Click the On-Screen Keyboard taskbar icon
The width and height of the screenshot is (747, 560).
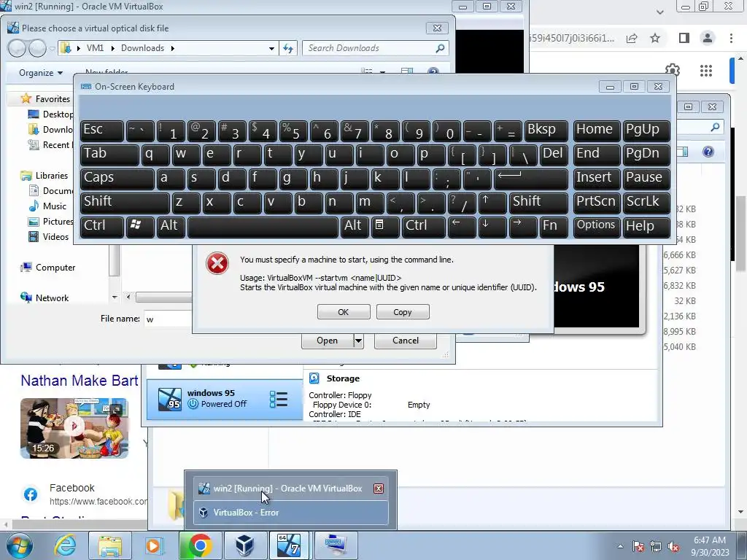[336, 545]
